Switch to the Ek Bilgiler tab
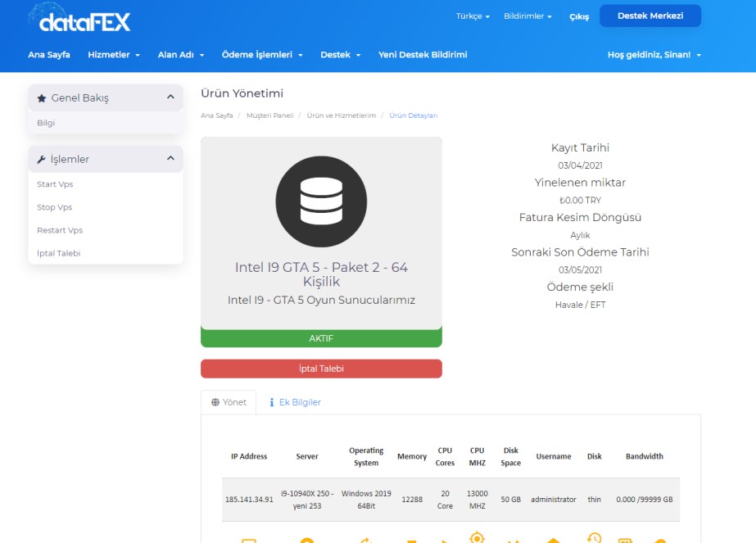This screenshot has width=756, height=543. tap(295, 402)
